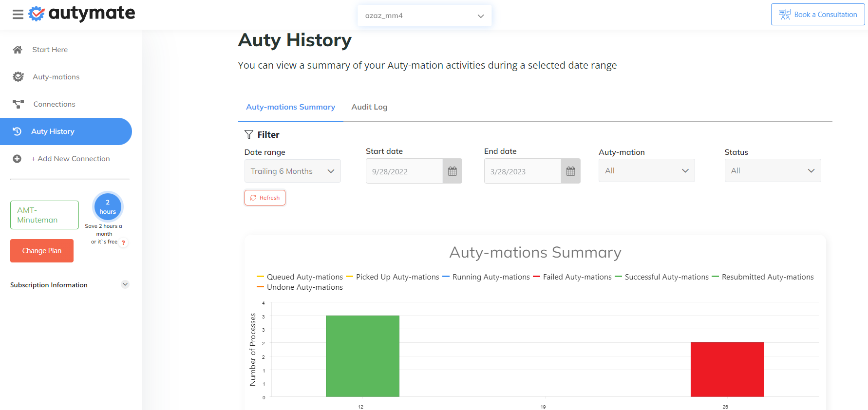Click the Filter funnel icon

(x=249, y=134)
